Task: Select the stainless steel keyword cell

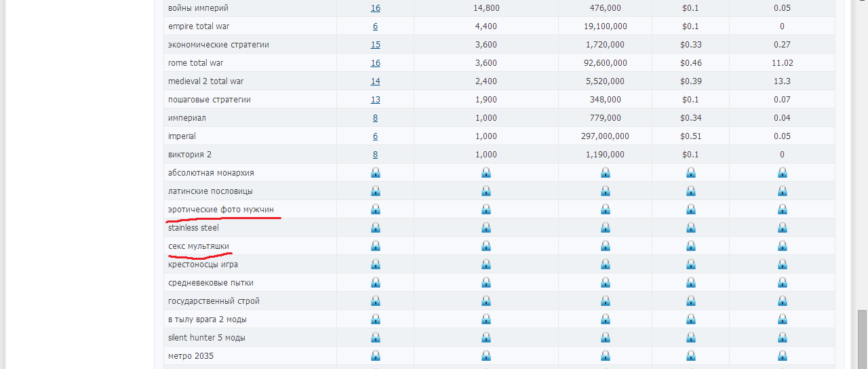Action: (248, 228)
